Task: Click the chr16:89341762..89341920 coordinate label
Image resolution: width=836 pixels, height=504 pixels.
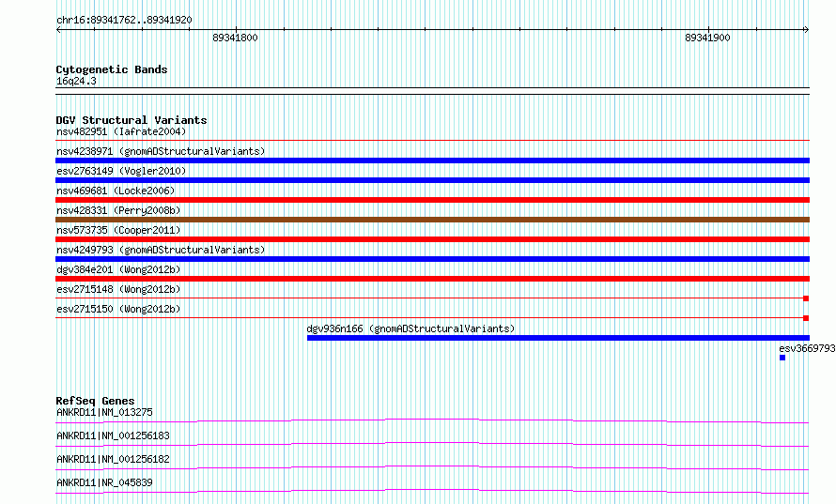Action: [124, 21]
